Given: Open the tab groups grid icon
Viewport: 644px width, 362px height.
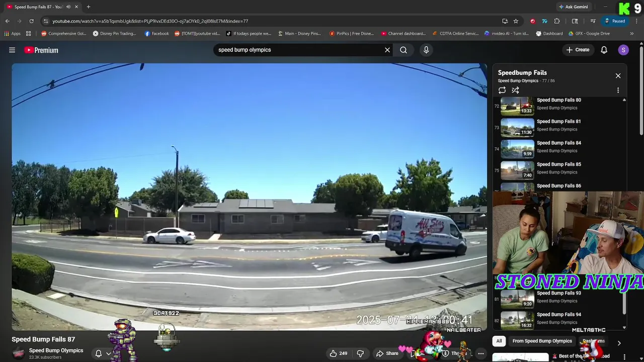Looking at the screenshot, I should point(29,34).
